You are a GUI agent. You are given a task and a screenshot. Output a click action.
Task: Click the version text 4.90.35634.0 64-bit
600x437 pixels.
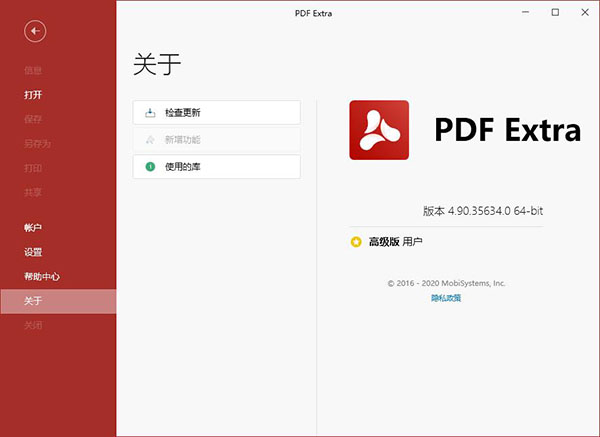click(x=495, y=211)
